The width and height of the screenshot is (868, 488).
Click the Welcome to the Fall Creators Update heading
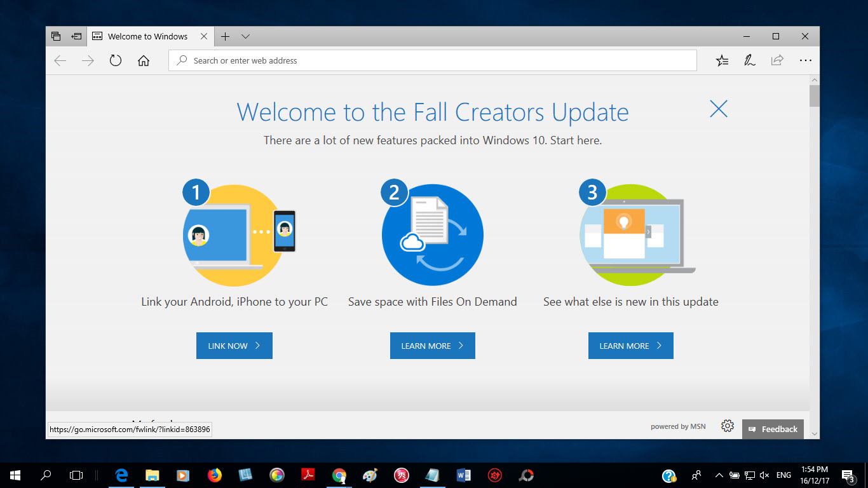tap(433, 112)
